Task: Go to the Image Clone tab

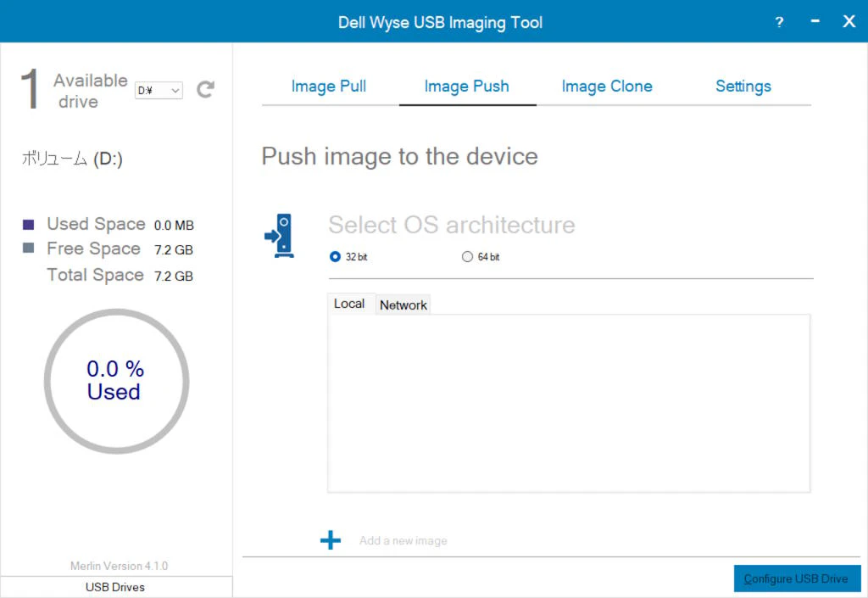Action: click(x=607, y=86)
